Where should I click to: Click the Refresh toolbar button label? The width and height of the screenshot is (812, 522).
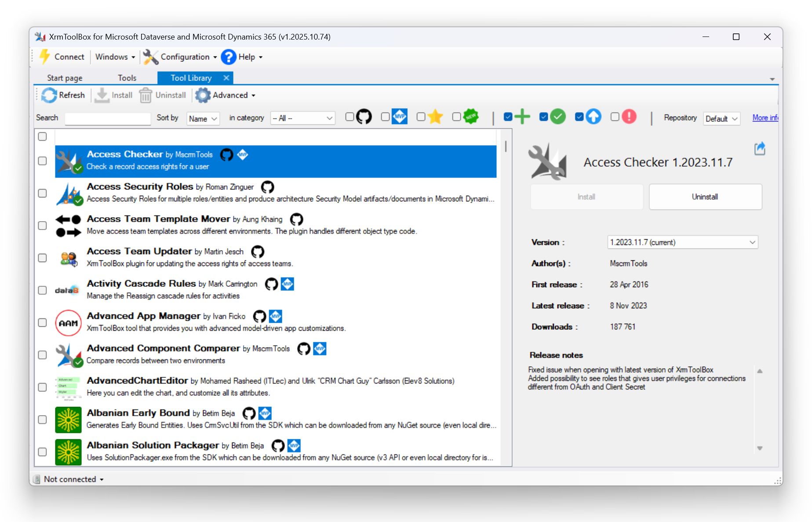point(72,95)
